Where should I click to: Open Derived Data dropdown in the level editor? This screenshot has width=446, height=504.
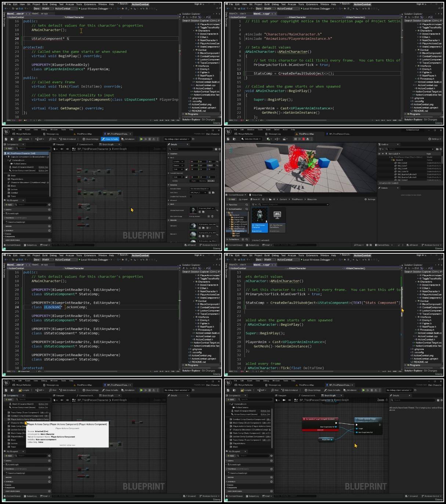coord(384,245)
